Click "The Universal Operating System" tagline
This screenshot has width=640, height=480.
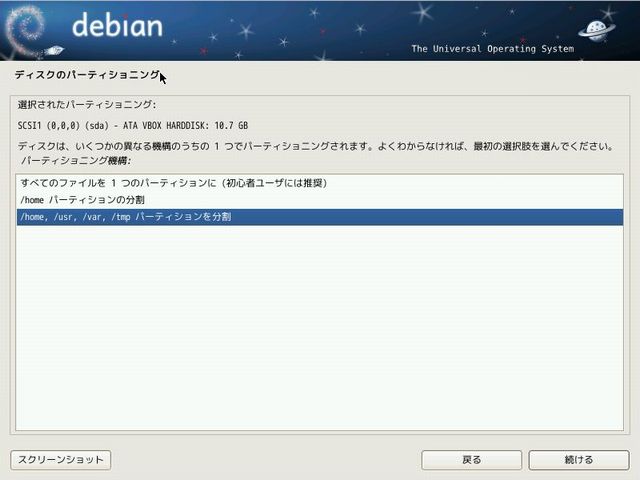click(x=492, y=49)
